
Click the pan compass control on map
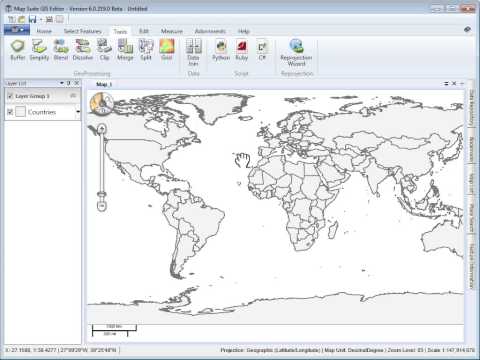tap(102, 104)
